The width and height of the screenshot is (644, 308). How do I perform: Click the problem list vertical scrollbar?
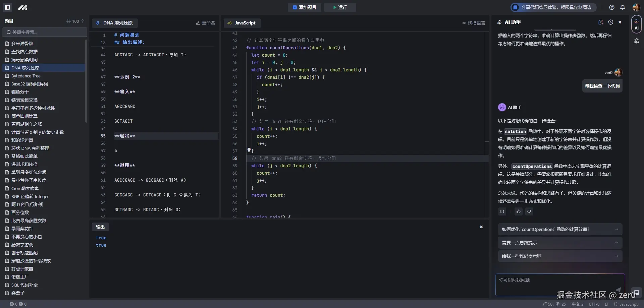[x=86, y=80]
